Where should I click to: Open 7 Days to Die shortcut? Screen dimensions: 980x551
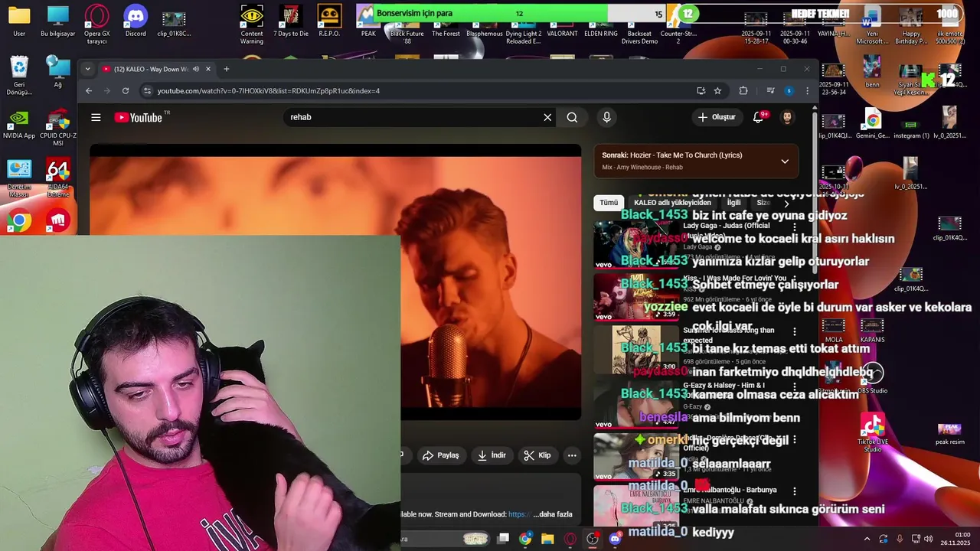(x=291, y=21)
